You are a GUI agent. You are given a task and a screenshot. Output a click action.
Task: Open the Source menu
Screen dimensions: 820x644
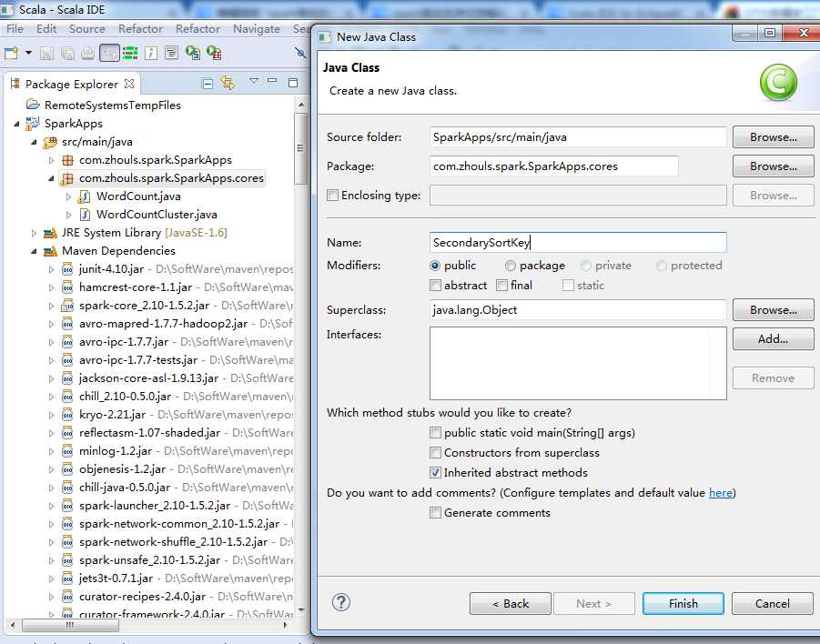pos(86,29)
